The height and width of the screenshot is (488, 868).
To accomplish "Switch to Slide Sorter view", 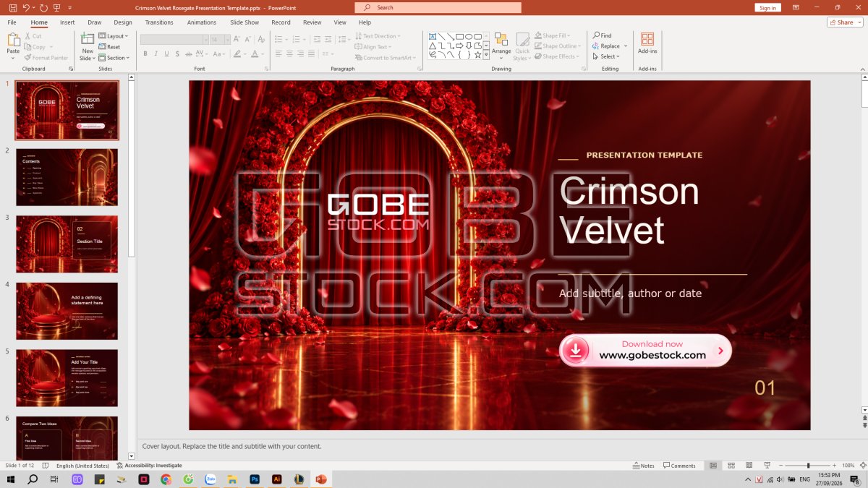I will tap(731, 466).
